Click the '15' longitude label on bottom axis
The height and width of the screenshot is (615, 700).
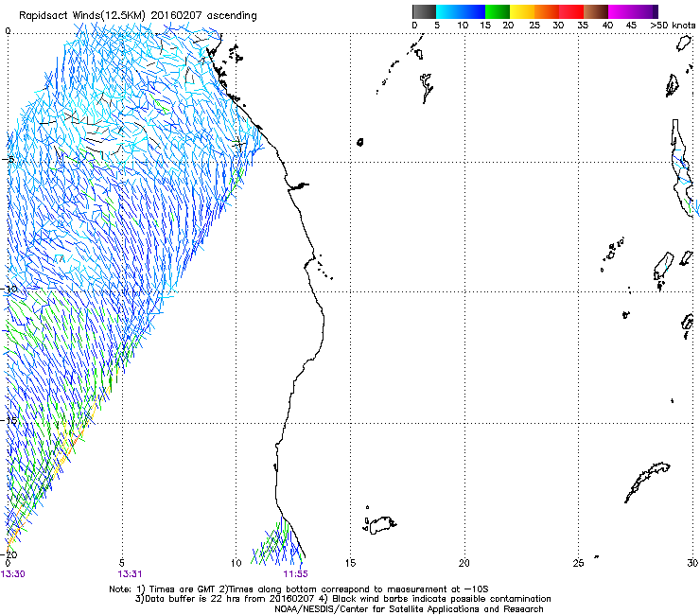[350, 563]
